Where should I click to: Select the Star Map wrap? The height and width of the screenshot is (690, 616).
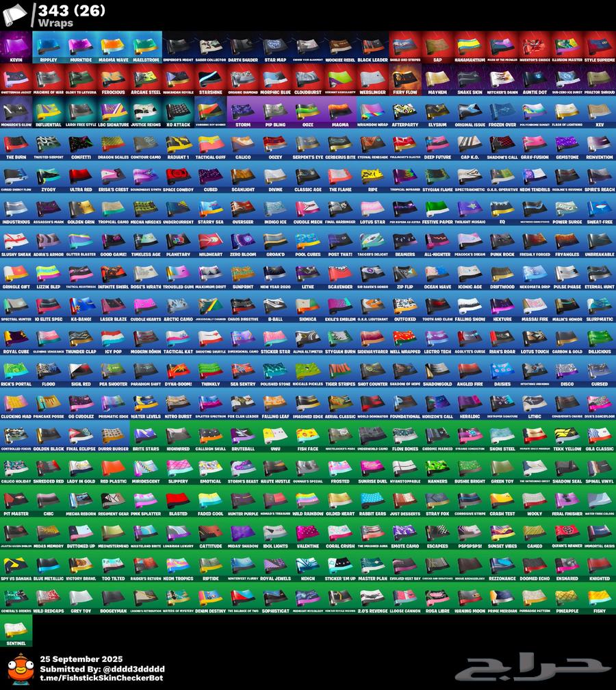(275, 47)
